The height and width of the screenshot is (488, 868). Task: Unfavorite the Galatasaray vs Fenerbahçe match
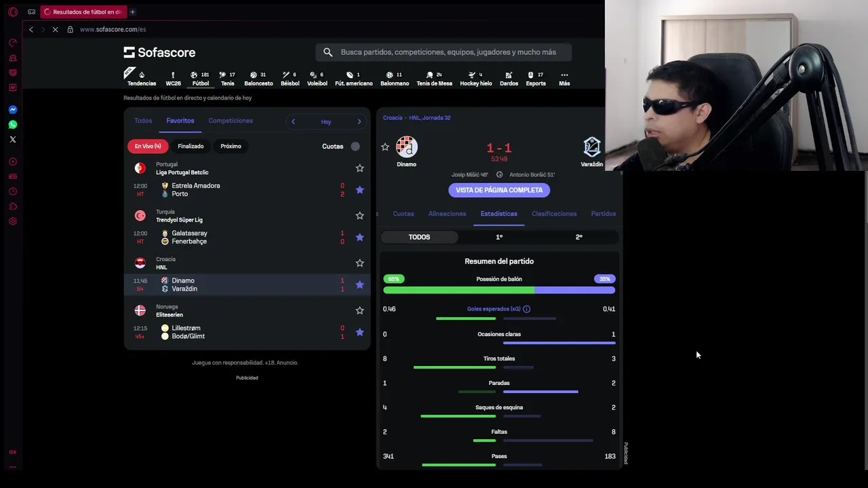tap(360, 237)
